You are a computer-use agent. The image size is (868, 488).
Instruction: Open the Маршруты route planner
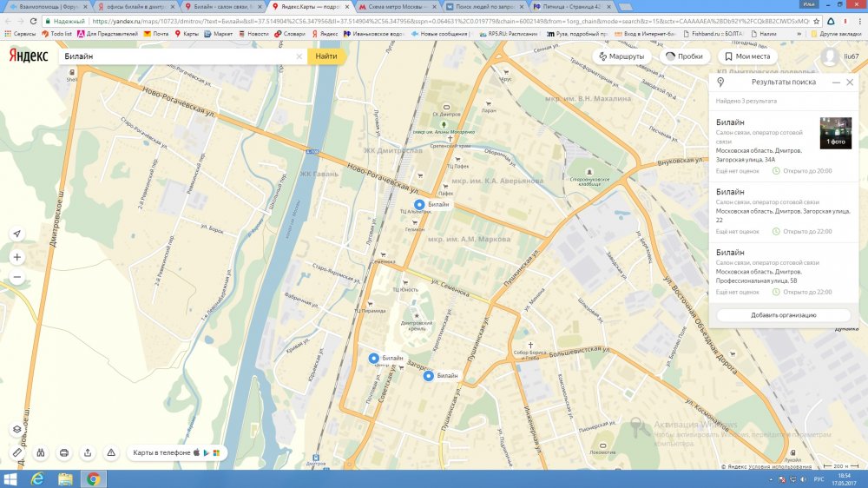tap(620, 56)
